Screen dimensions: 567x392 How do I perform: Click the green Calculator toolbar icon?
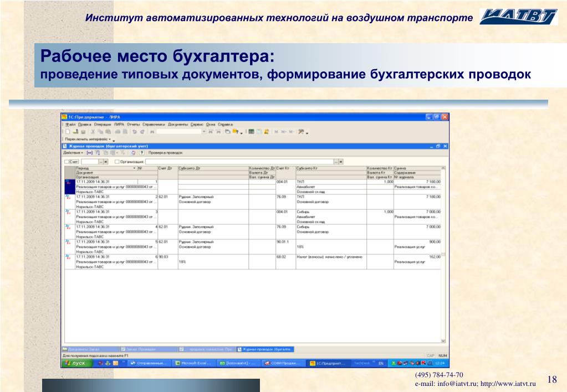point(251,132)
